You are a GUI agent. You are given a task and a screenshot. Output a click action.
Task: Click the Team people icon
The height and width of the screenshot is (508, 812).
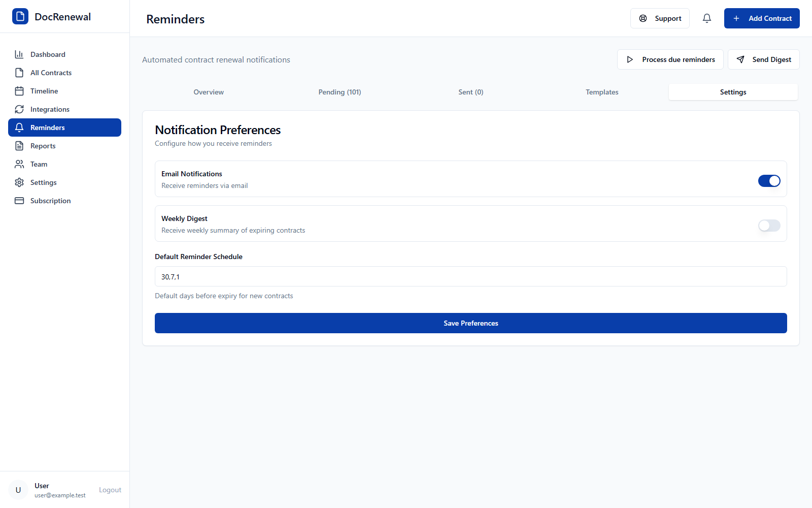pos(19,164)
